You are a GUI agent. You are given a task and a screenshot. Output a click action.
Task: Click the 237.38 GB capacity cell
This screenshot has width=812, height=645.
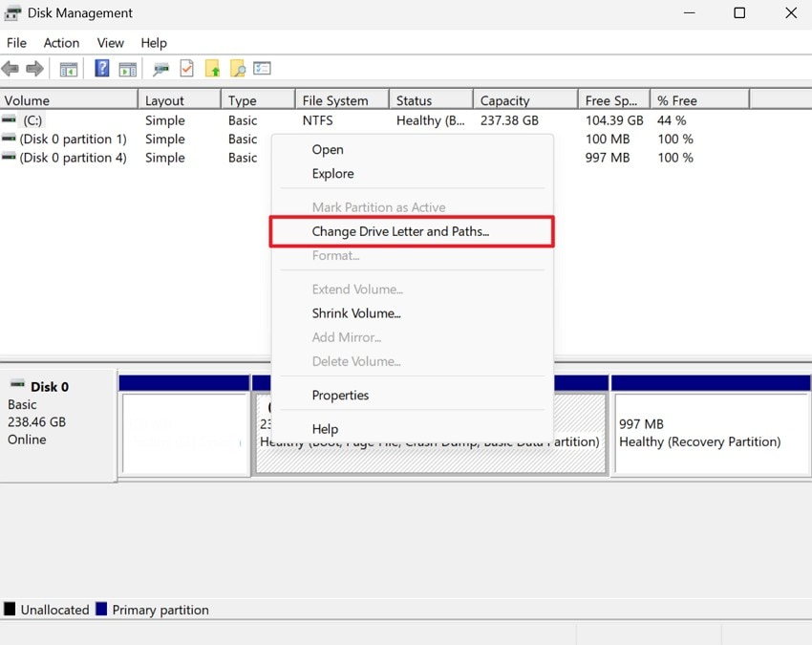tap(509, 120)
